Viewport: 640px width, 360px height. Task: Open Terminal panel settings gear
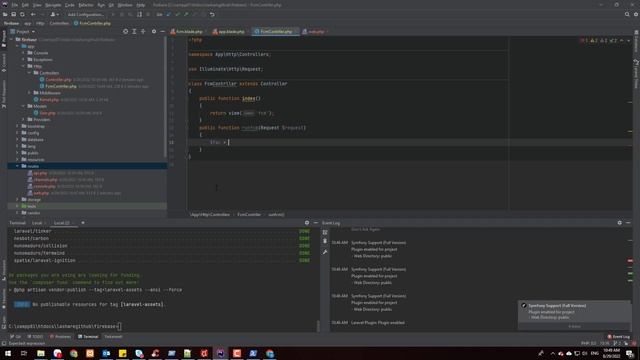click(x=307, y=223)
